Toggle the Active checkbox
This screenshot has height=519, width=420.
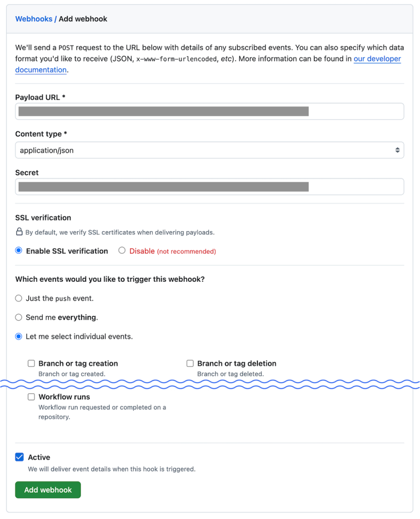(19, 457)
